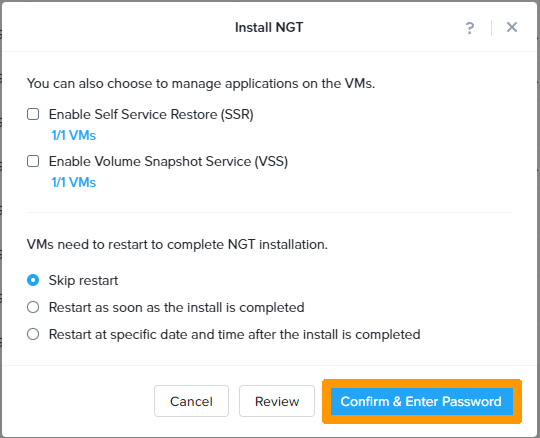Close the Install NGT dialog
The image size is (540, 438).
[x=512, y=27]
